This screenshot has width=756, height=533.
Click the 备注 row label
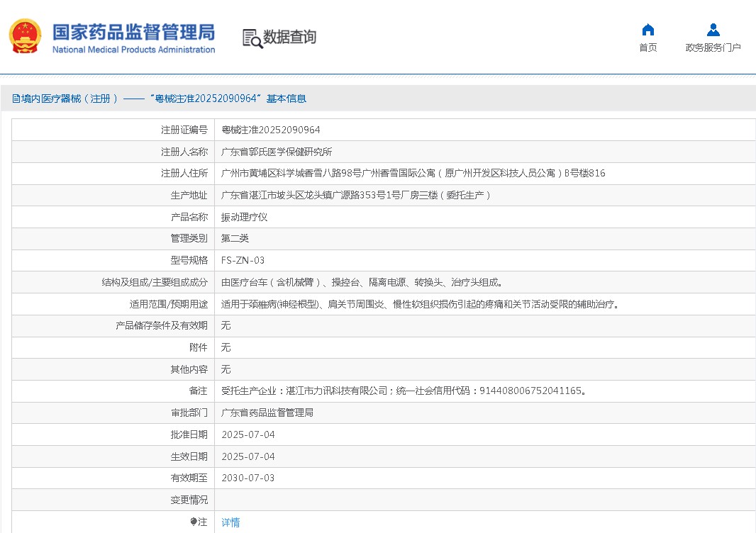(198, 391)
